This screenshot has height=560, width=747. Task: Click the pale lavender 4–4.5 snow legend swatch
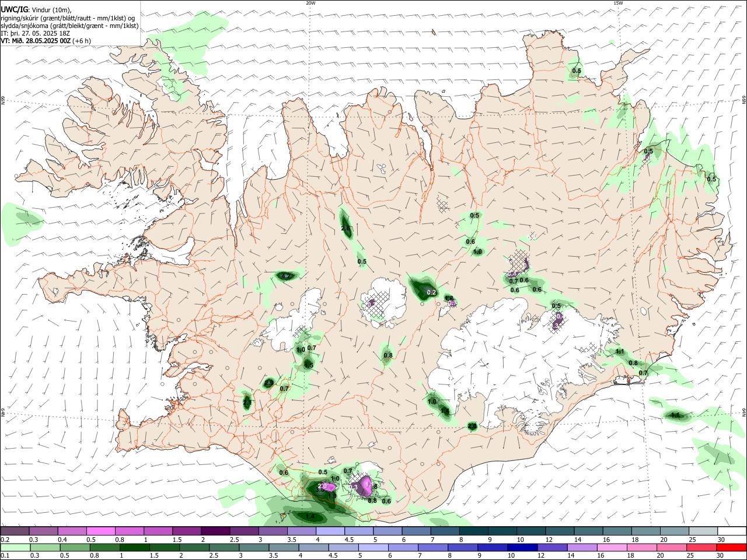[330, 531]
